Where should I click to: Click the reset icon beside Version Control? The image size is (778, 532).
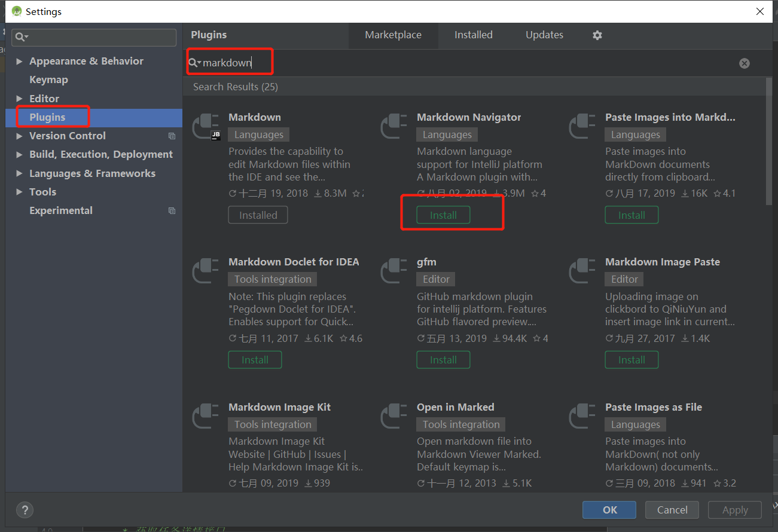pos(172,136)
